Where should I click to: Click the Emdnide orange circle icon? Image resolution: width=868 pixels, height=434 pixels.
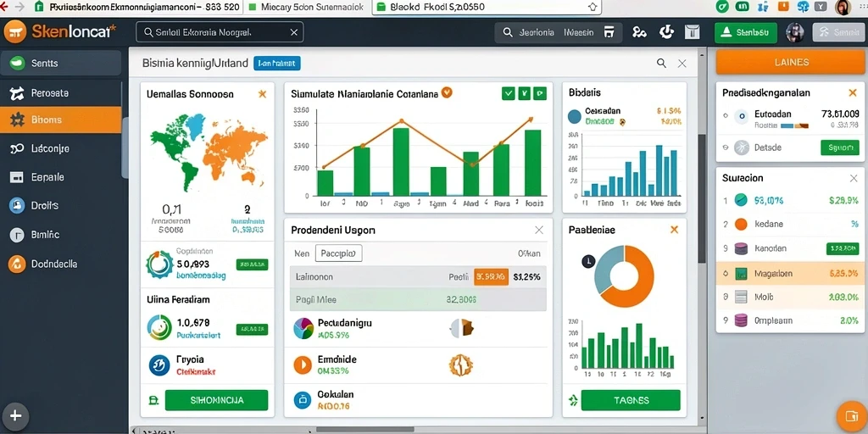[x=303, y=364]
